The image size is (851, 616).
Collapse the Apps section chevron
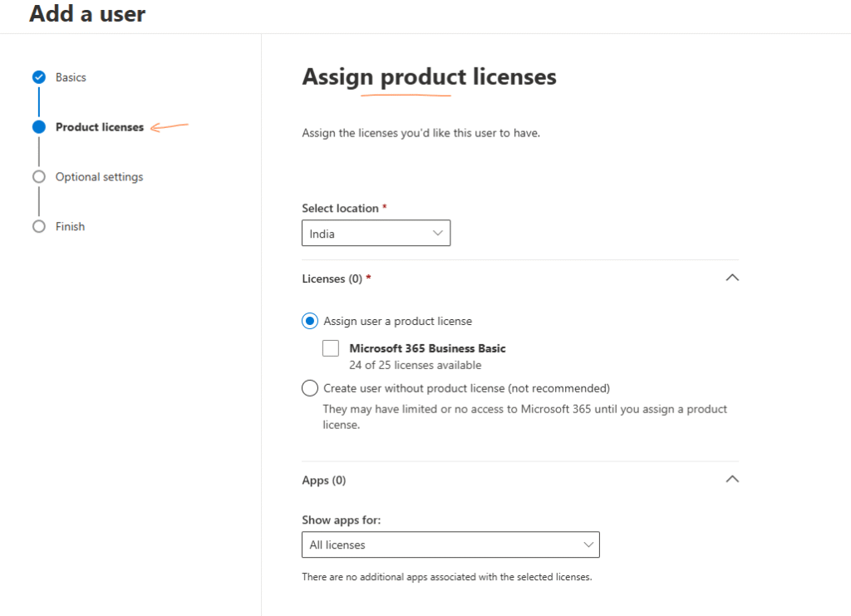pyautogui.click(x=732, y=480)
